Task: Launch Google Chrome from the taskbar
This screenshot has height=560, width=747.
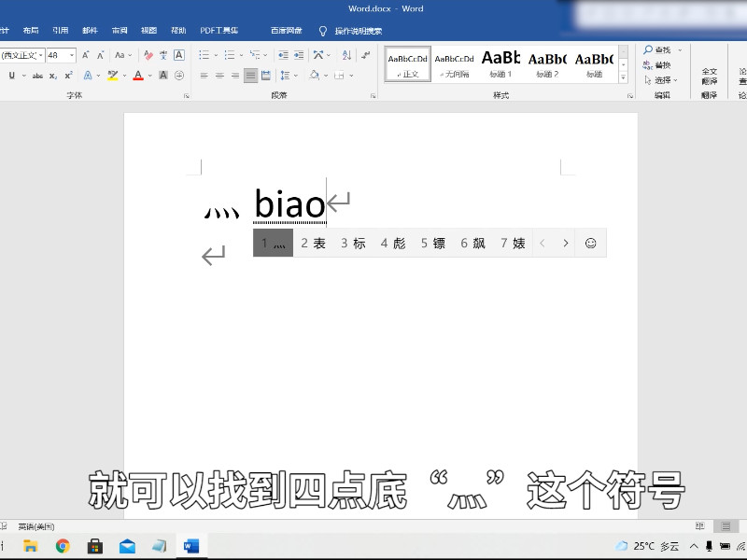Action: pos(63,546)
